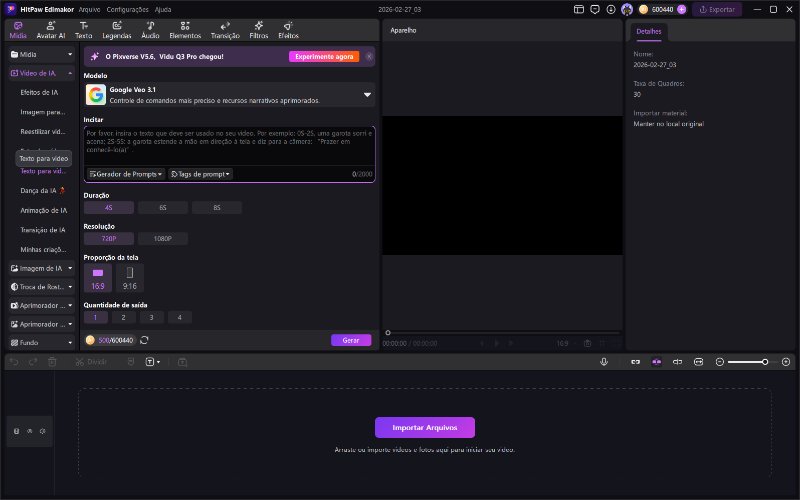The height and width of the screenshot is (500, 800).
Task: Open the Filtros tool
Action: point(259,30)
